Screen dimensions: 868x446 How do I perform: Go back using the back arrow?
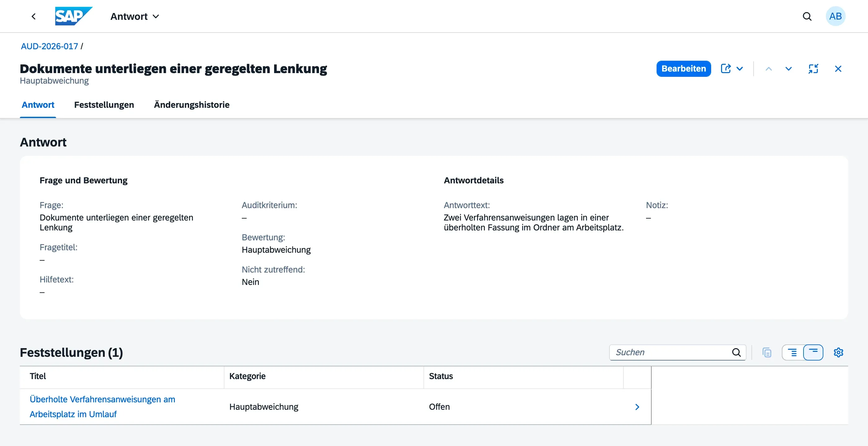click(x=33, y=16)
